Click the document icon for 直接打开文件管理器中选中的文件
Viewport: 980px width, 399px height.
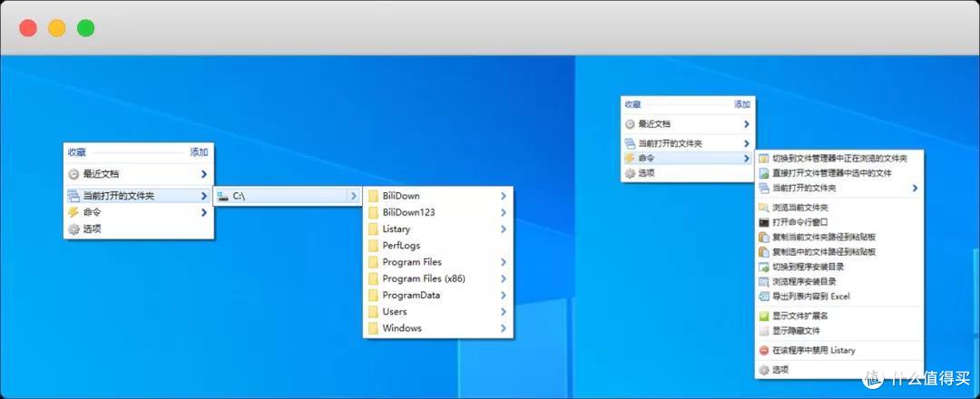764,173
